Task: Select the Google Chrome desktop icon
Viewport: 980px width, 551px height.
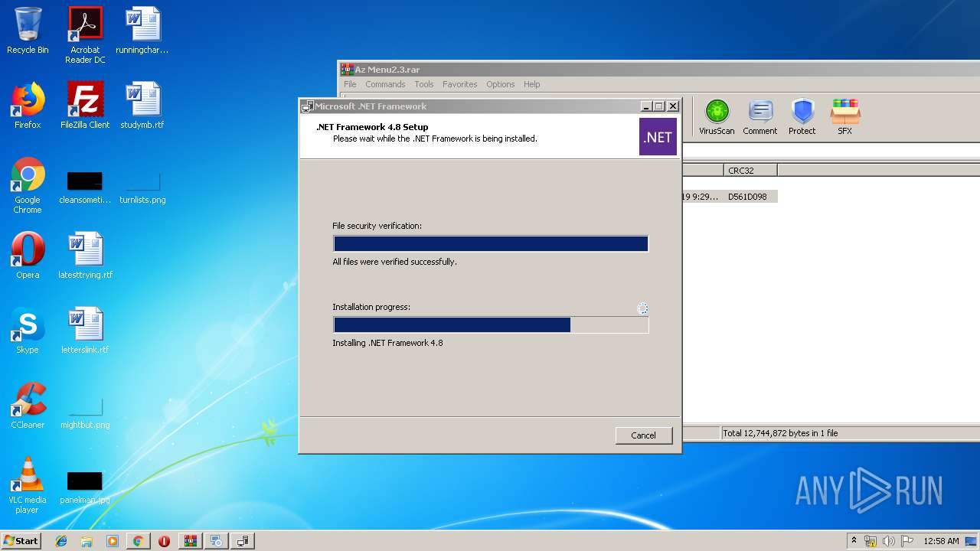Action: pos(28,185)
